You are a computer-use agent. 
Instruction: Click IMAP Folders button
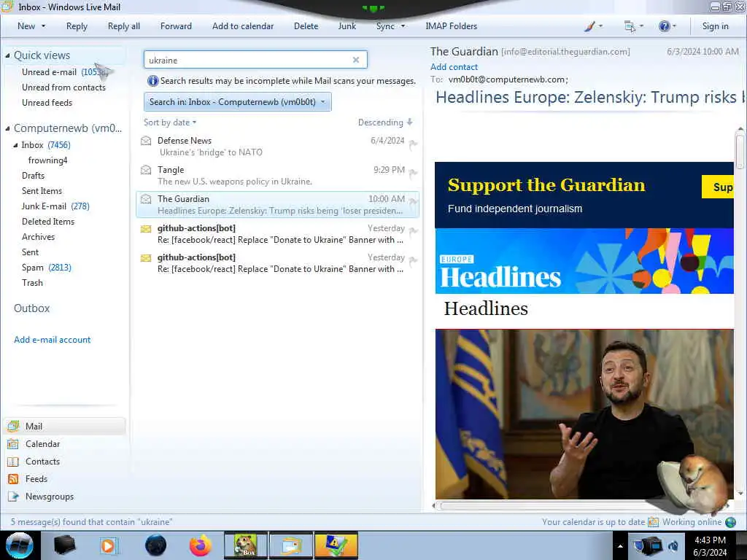(x=451, y=26)
